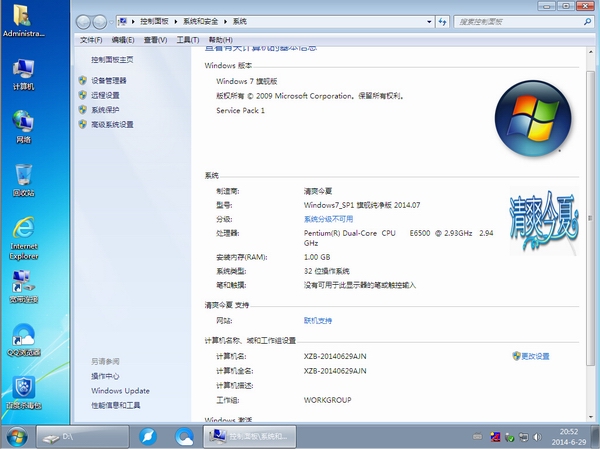The width and height of the screenshot is (600, 449).
Task: Expand the arrow after 控制面板 breadcrumb
Action: point(176,22)
